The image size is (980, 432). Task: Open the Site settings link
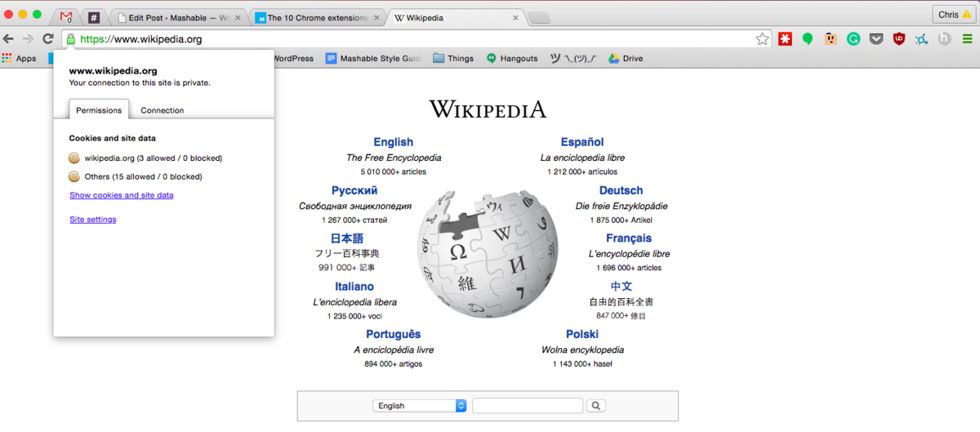92,219
